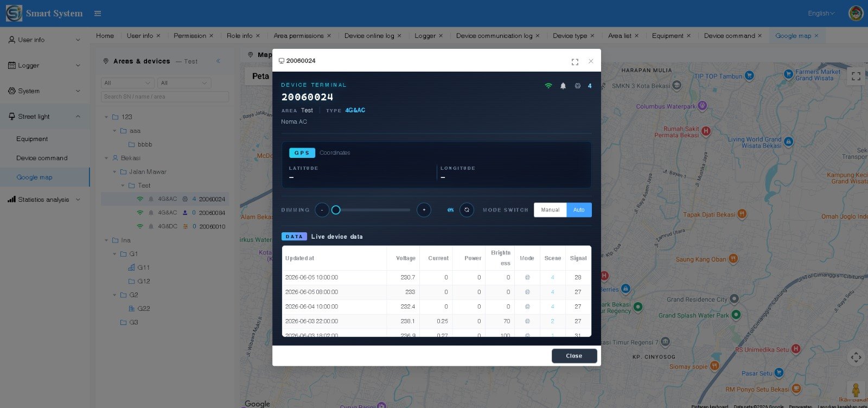This screenshot has width=868, height=408.
Task: Toggle map fullscreen view
Action: pos(856,76)
